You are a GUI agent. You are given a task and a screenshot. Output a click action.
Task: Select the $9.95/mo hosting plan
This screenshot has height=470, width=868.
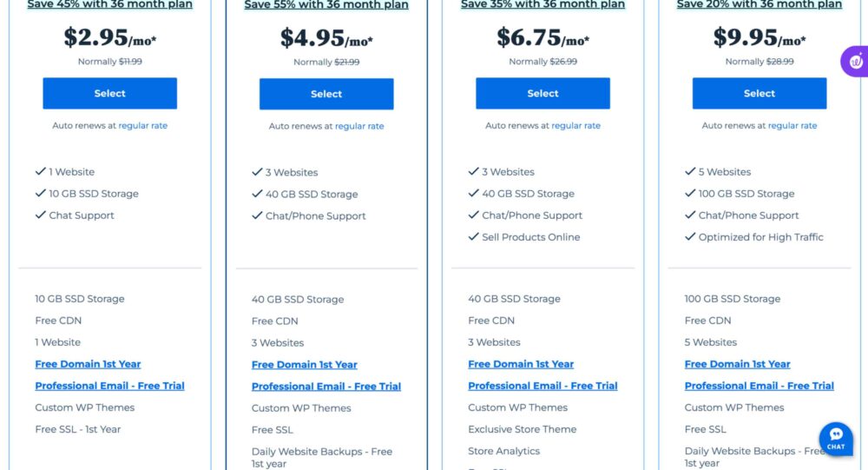tap(759, 94)
